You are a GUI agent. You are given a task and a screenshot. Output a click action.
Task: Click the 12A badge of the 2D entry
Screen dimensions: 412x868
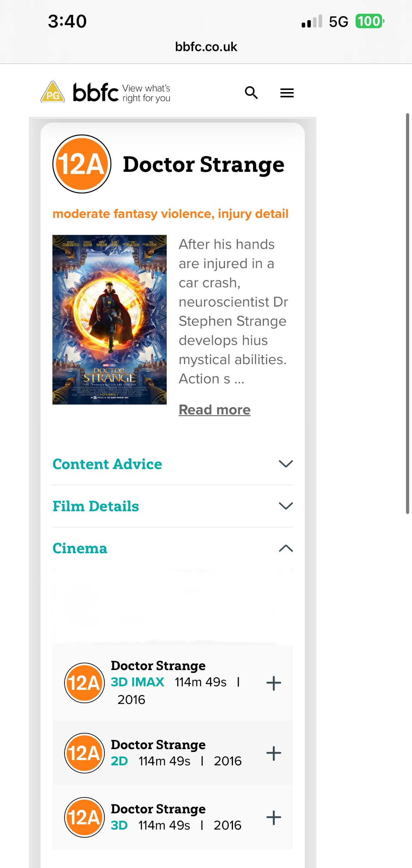pos(84,753)
